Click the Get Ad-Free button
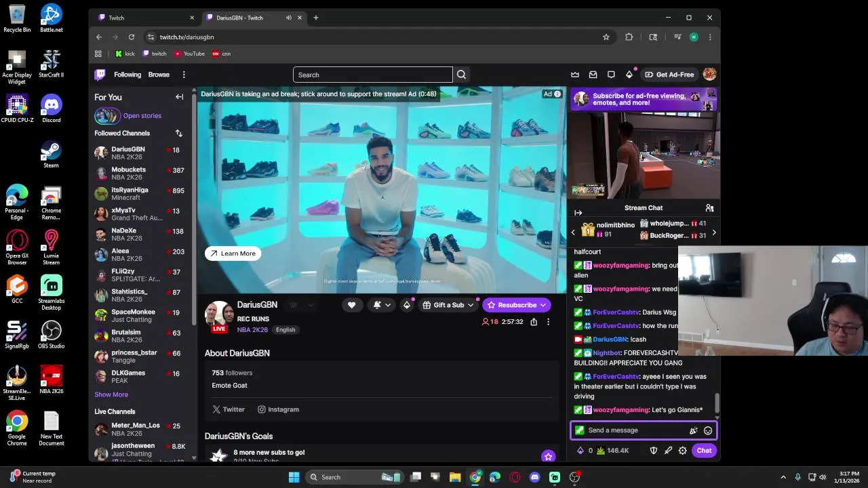868x488 pixels. 669,75
